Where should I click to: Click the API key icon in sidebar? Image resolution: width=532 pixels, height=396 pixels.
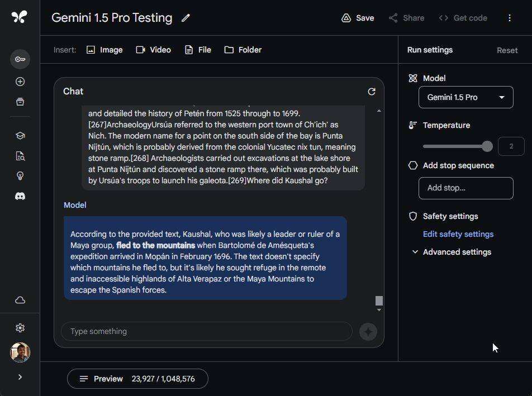[x=20, y=59]
